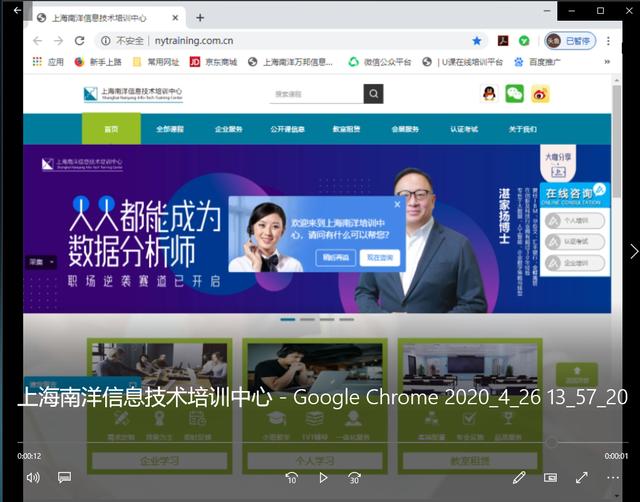Select the fourth carousel indicator dot

pos(347,320)
